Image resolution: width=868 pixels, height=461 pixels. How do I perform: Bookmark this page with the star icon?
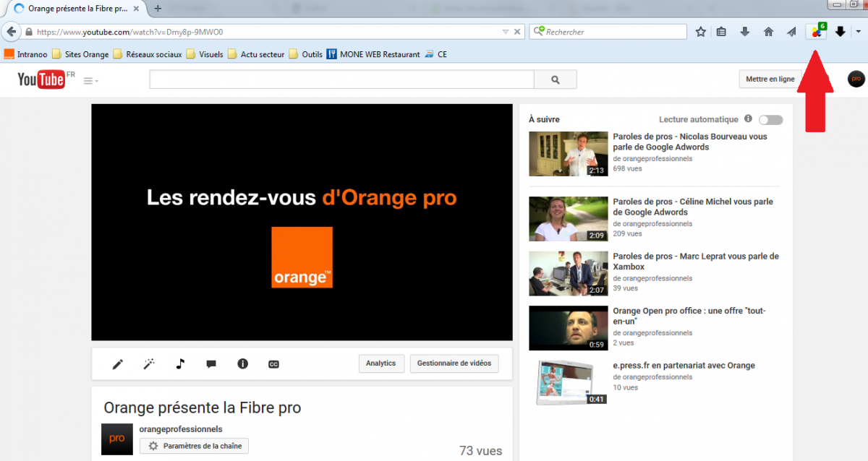click(700, 32)
